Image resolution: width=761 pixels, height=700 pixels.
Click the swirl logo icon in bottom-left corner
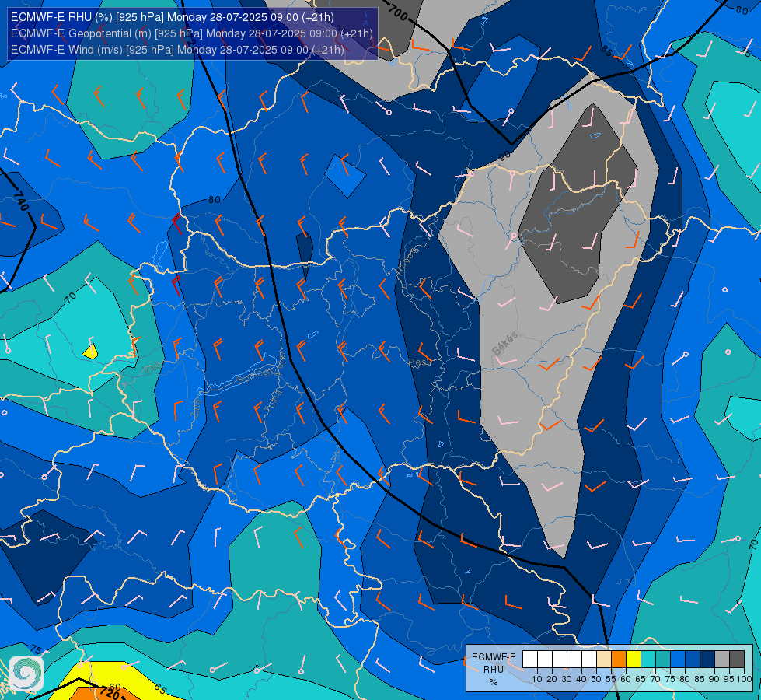(26, 674)
